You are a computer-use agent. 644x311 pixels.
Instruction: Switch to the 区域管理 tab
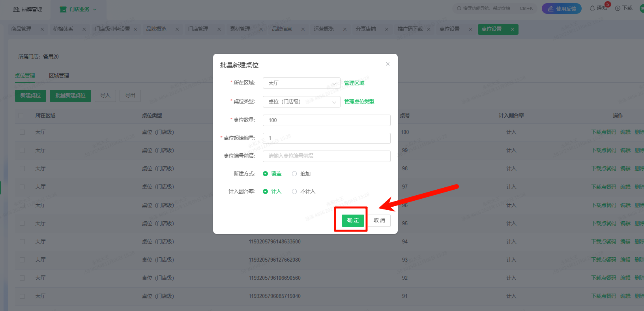[x=59, y=75]
